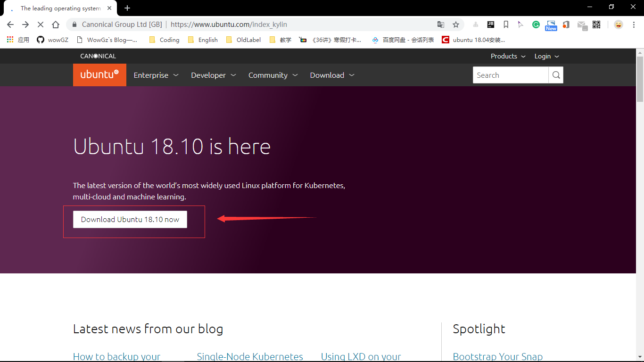Open the English bookmarks folder
The width and height of the screenshot is (644, 362).
(x=203, y=40)
